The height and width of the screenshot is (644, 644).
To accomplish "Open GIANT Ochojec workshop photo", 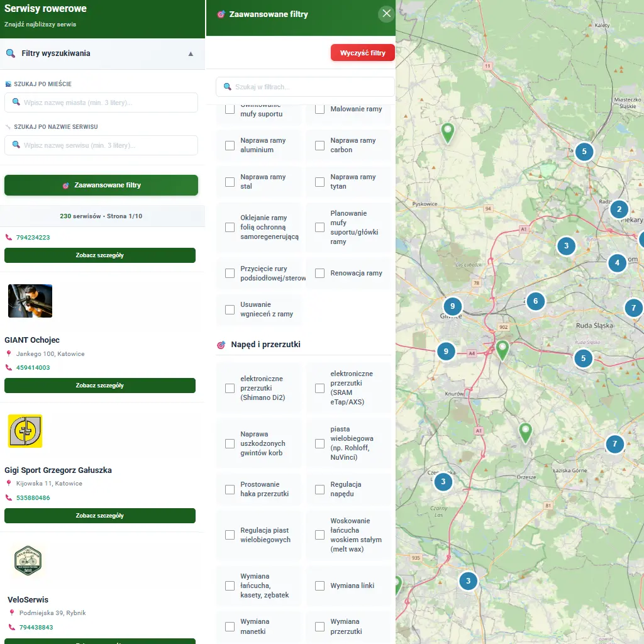I will coord(30,301).
